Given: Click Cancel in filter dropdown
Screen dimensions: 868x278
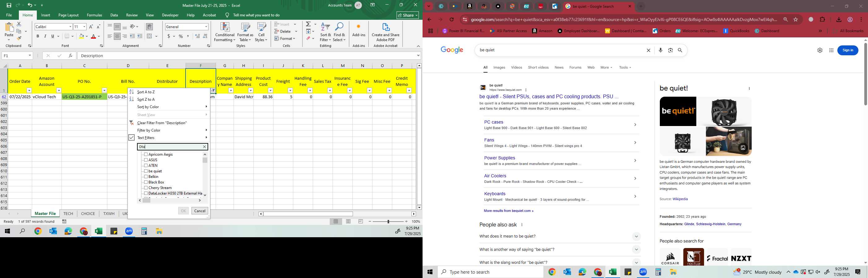Looking at the screenshot, I should pos(200,211).
